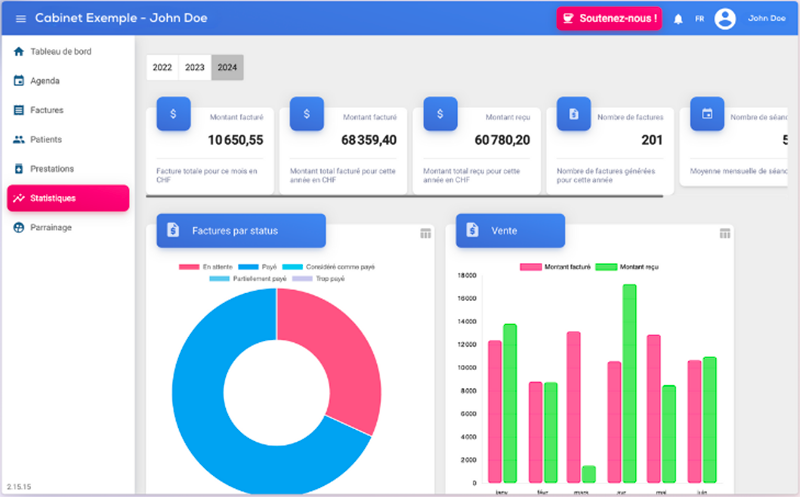Switch to the 2023 year tab
The height and width of the screenshot is (497, 800).
(x=195, y=68)
